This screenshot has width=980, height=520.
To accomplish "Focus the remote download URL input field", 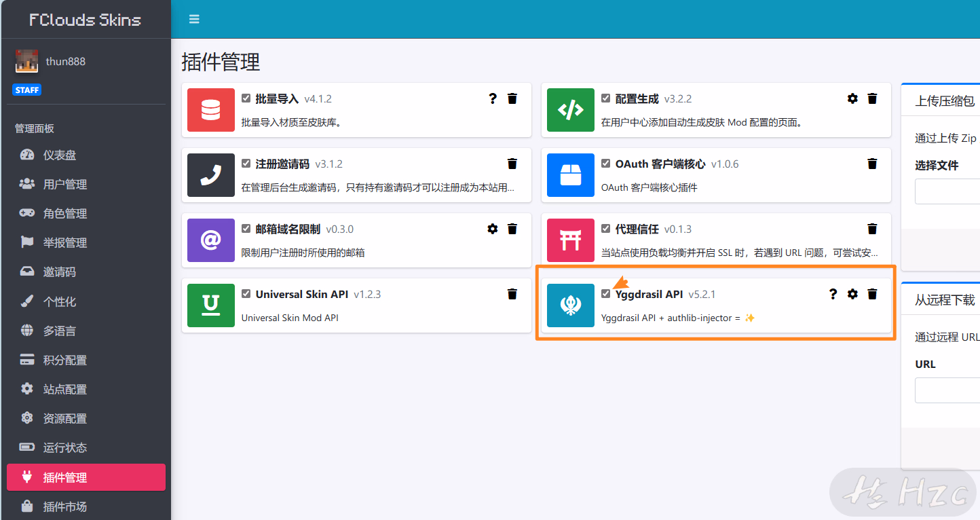I will 947,390.
